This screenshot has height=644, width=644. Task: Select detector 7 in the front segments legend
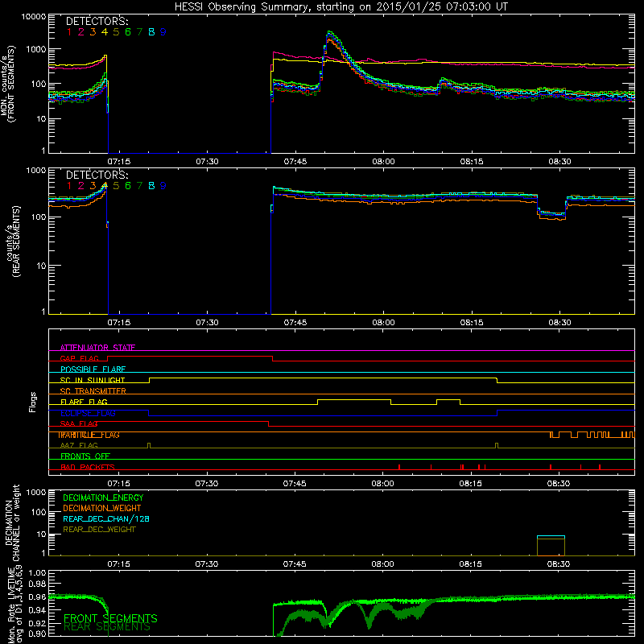(x=139, y=32)
